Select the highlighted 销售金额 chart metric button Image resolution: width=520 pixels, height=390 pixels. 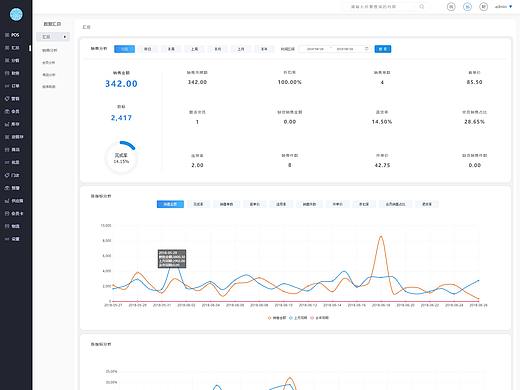[x=170, y=204]
